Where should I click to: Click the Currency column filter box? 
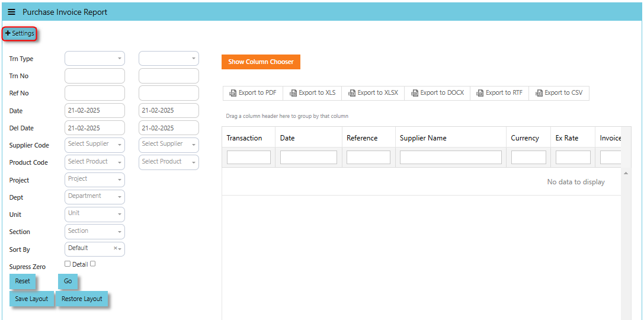tap(528, 157)
